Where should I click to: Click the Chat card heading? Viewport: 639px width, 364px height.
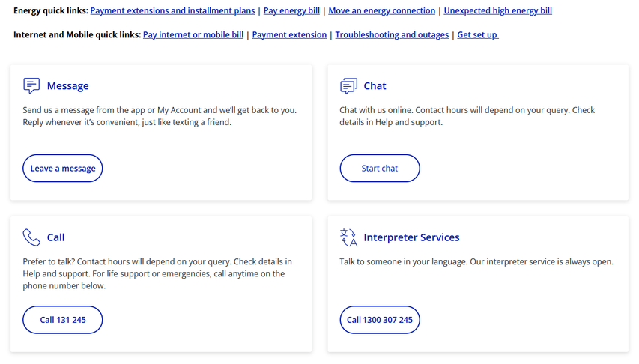(x=375, y=86)
